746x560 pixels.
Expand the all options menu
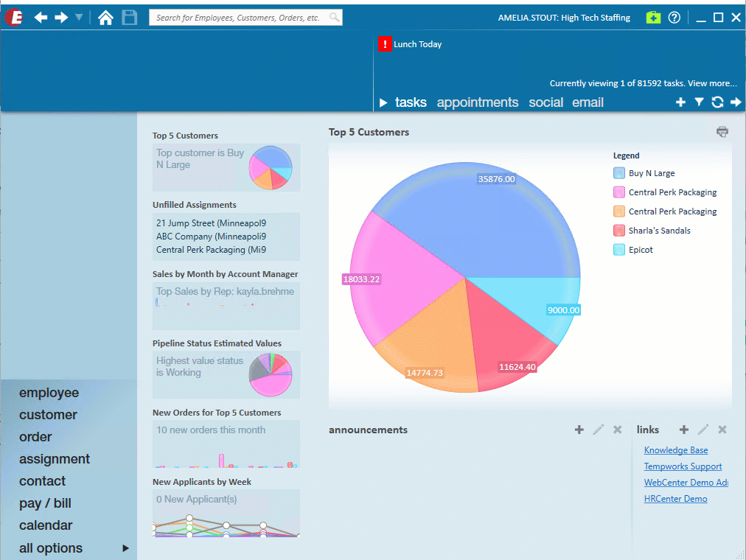(74, 548)
